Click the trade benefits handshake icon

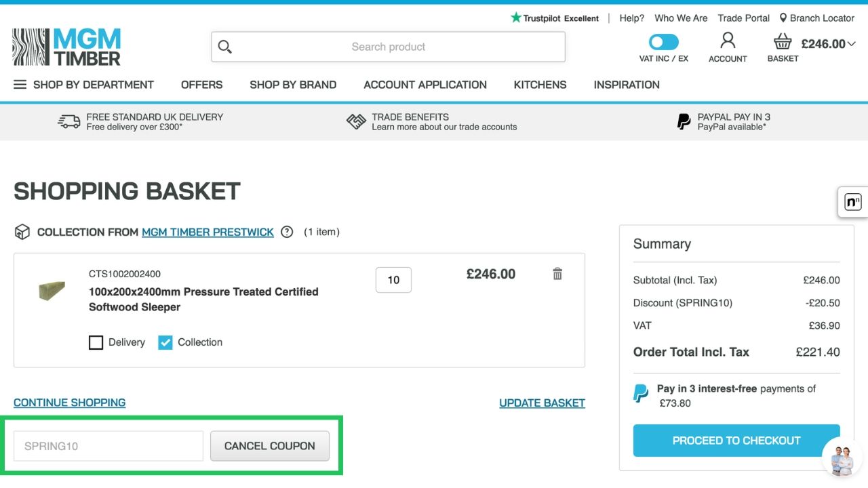point(356,121)
